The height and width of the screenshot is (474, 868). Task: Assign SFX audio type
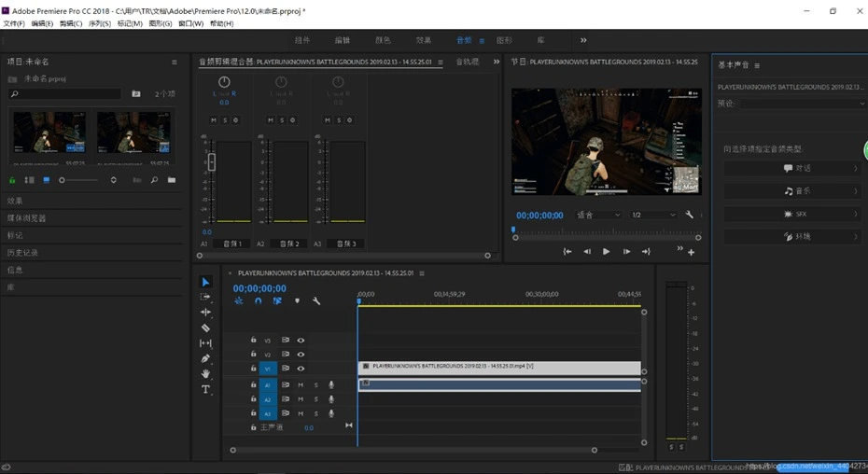coord(792,214)
